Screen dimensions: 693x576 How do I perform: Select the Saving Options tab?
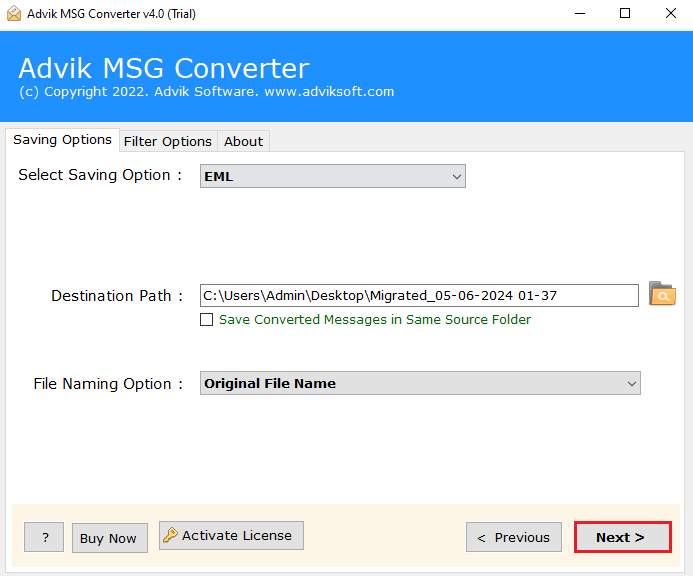coord(62,140)
